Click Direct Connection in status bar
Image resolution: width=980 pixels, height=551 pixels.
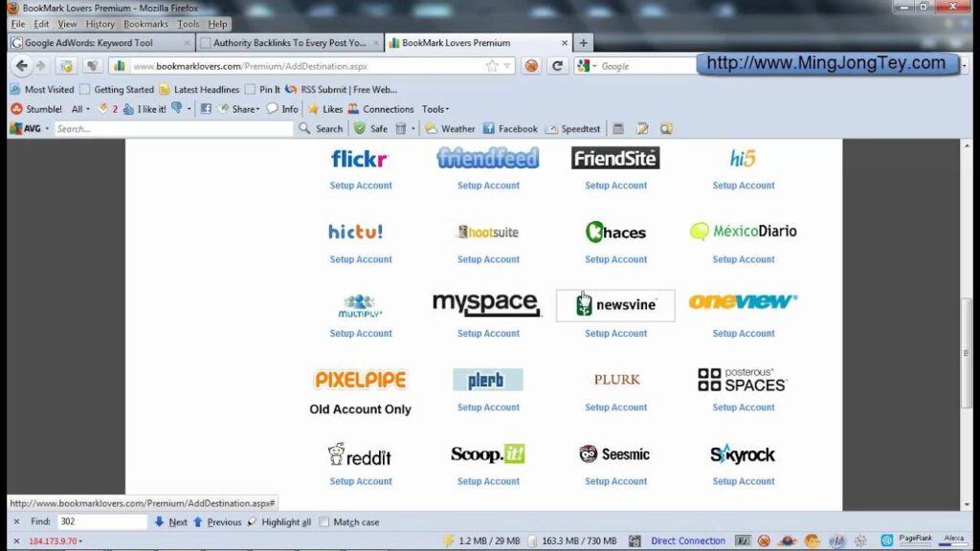tap(688, 541)
